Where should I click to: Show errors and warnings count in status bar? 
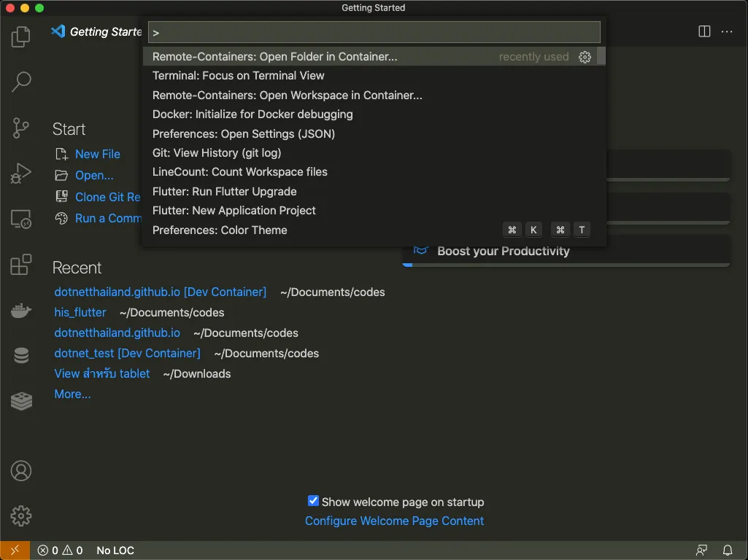tap(60, 550)
